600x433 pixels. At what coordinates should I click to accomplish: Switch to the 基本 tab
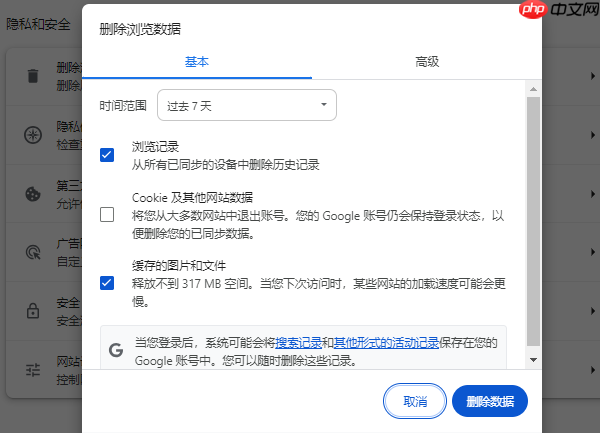197,62
